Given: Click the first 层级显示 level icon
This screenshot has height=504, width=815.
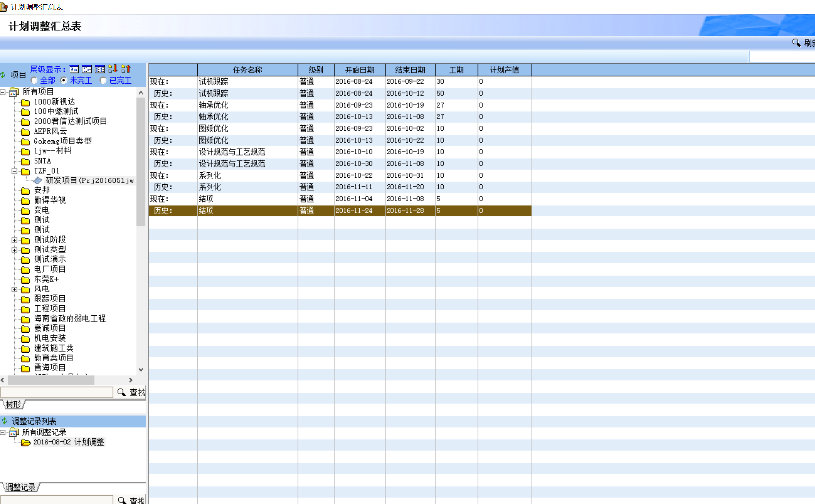Looking at the screenshot, I should tap(74, 69).
